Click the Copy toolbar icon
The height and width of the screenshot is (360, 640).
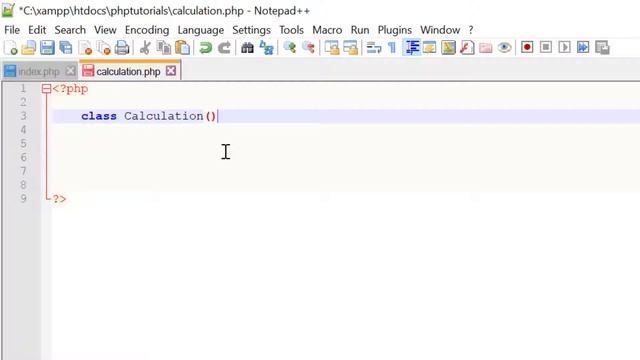coord(164,48)
